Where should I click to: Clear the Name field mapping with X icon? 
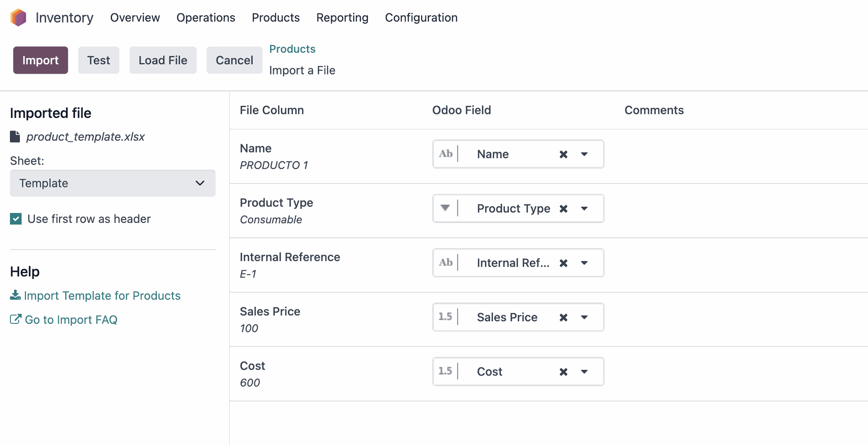pos(563,154)
